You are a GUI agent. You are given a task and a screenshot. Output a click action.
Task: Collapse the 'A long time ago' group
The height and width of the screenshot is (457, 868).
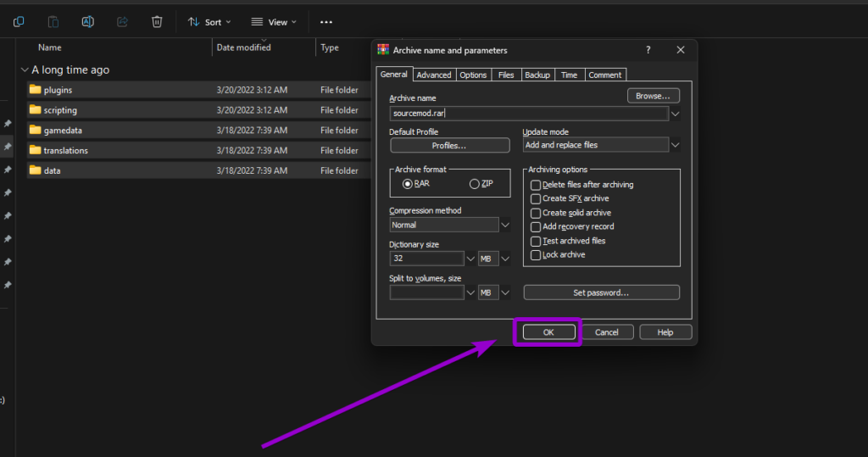coord(25,70)
